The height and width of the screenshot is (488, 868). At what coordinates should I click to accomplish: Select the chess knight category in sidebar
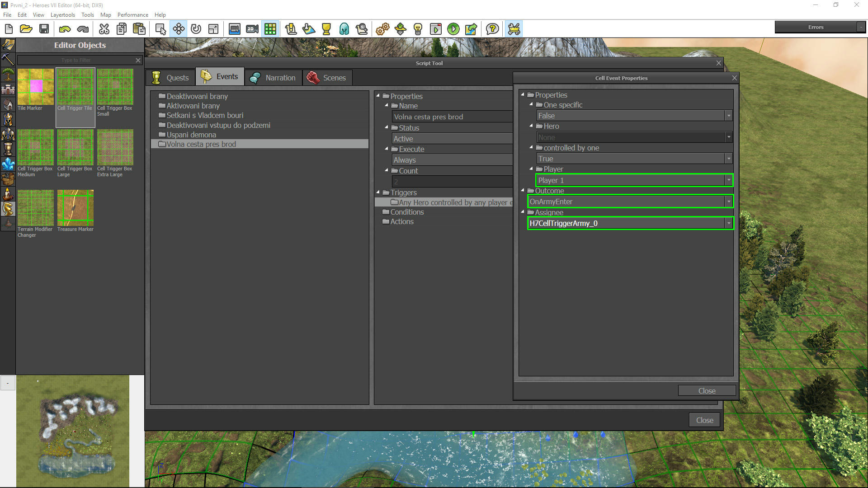8,208
